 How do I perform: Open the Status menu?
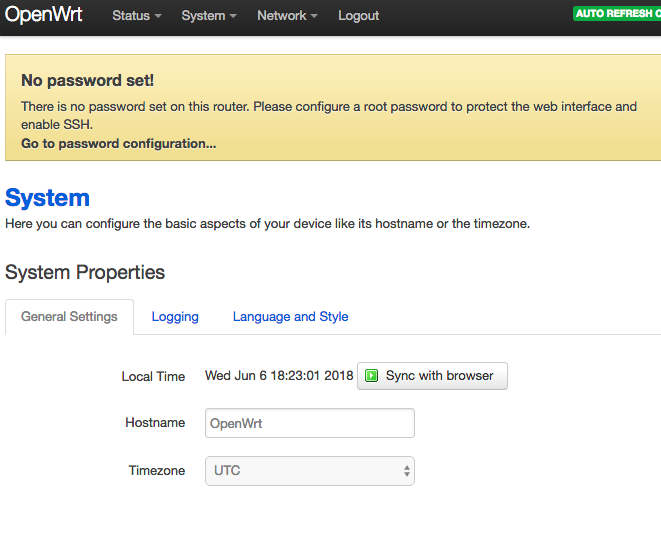[x=136, y=16]
